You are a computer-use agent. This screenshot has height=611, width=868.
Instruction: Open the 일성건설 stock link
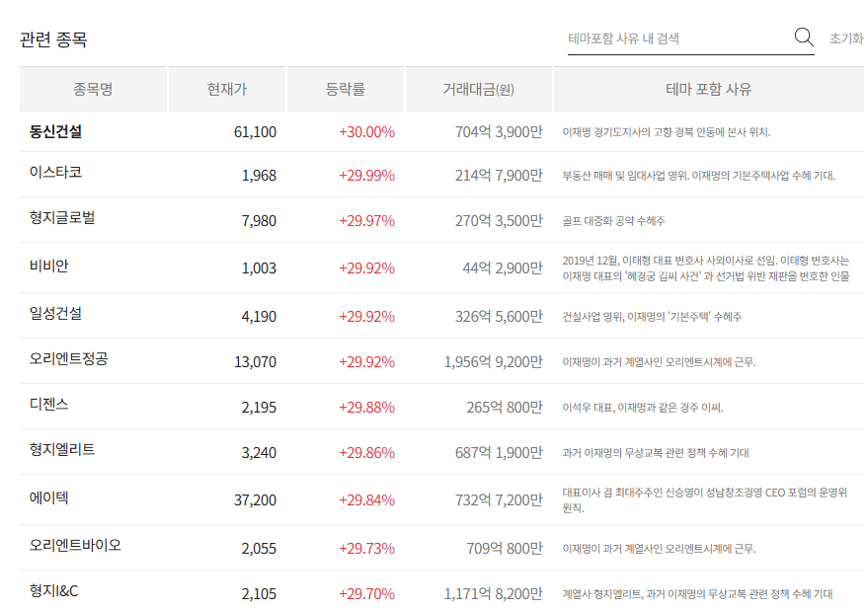(x=55, y=313)
